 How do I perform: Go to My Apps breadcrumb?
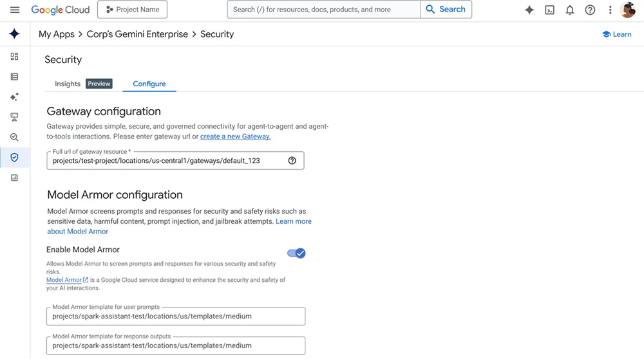57,34
